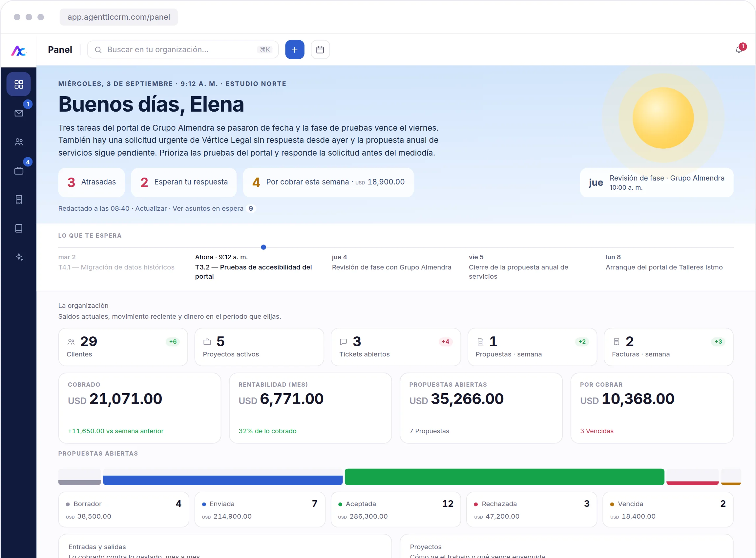Viewport: 756px width, 558px height.
Task: Open the '29 Clientes' card
Action: [123, 347]
